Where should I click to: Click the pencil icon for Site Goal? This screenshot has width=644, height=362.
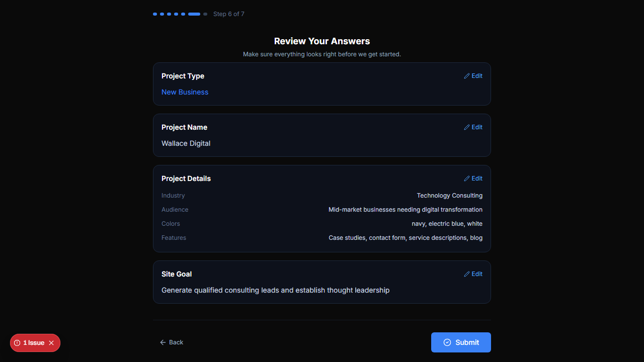click(x=467, y=274)
